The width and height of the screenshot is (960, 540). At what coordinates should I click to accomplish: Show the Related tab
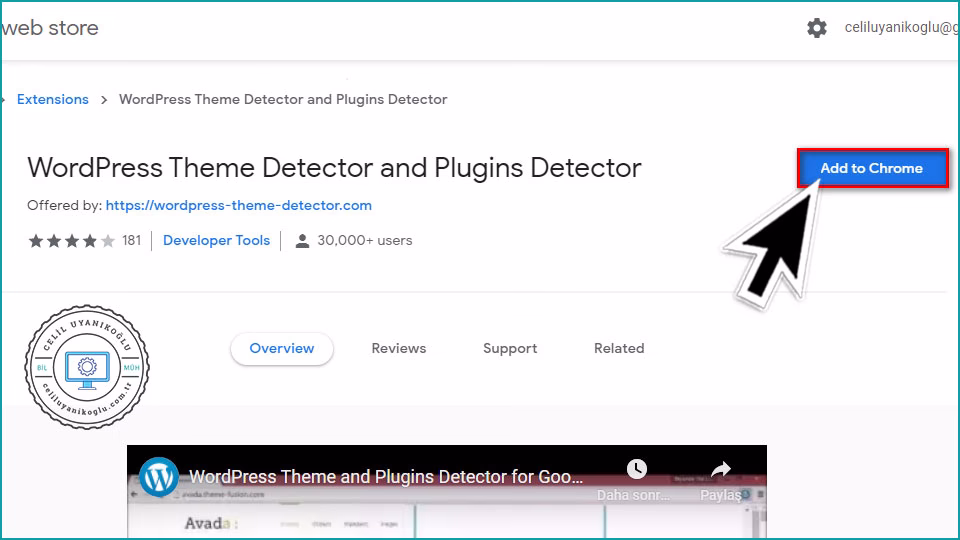pos(619,348)
